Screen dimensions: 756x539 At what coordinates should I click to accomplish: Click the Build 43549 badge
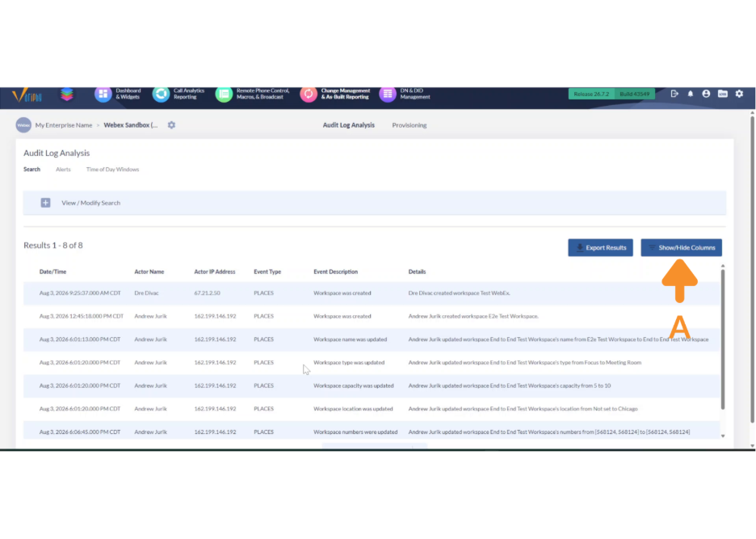pyautogui.click(x=635, y=94)
